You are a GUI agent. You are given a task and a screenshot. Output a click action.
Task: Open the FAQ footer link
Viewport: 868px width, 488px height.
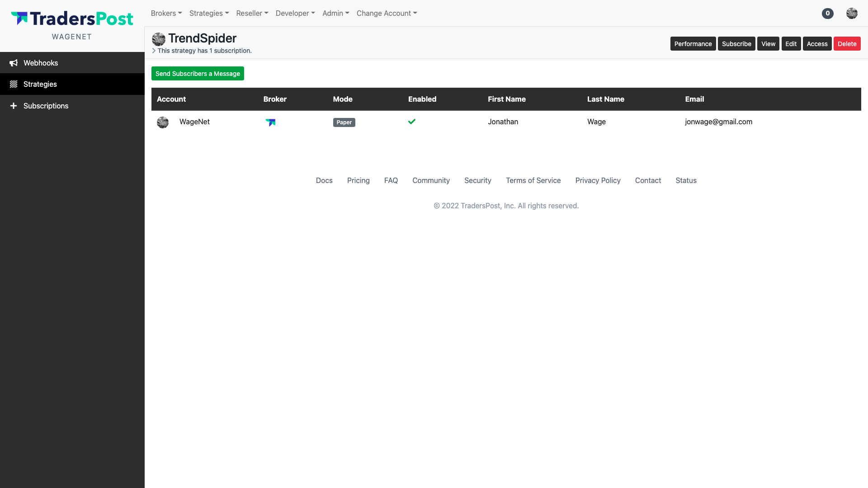(391, 180)
